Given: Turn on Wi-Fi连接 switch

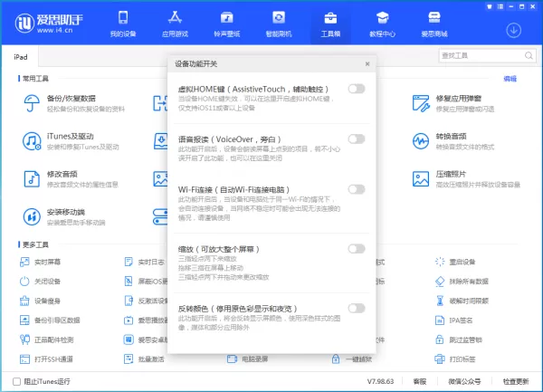Looking at the screenshot, I should [357, 189].
